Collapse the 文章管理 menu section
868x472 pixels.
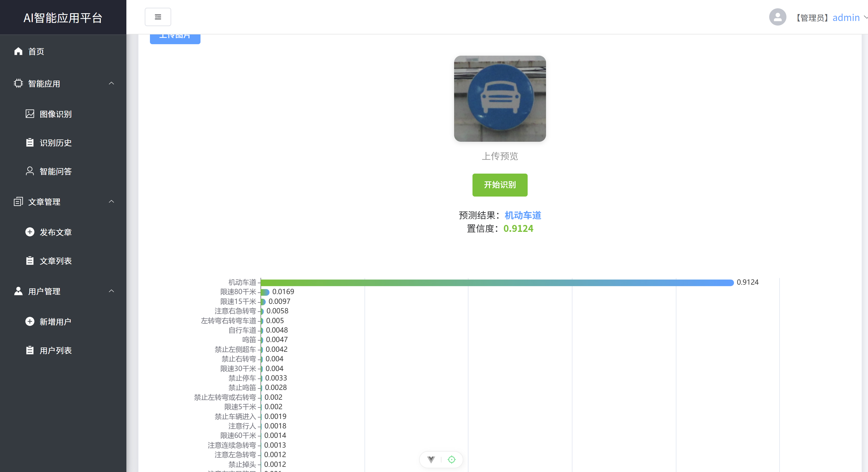[111, 201]
